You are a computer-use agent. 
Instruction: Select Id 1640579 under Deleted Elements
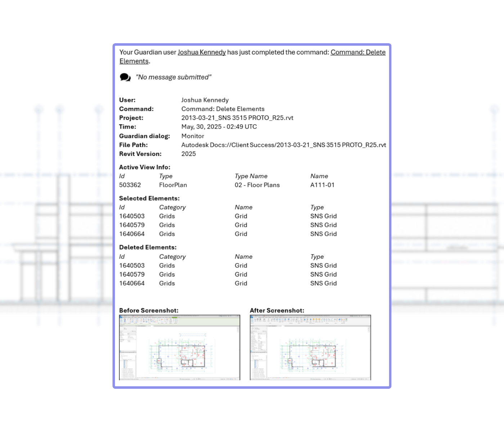132,275
